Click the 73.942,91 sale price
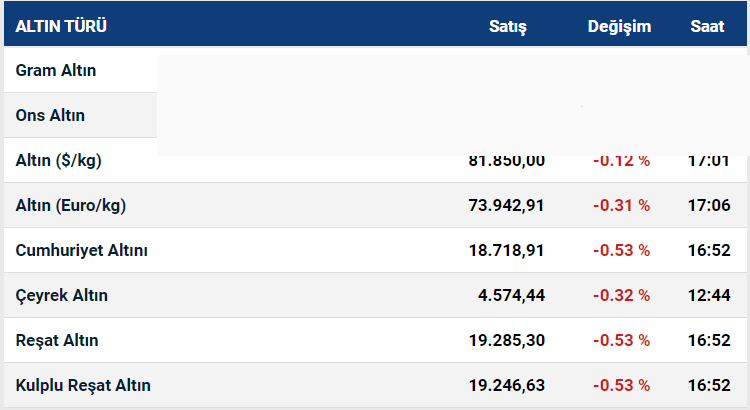Screen dimensions: 750x410 [506, 205]
